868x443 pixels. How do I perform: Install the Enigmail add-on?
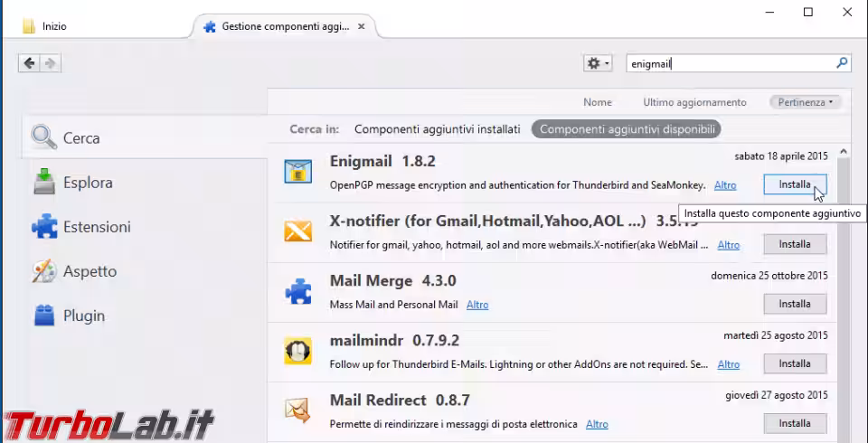click(x=795, y=184)
